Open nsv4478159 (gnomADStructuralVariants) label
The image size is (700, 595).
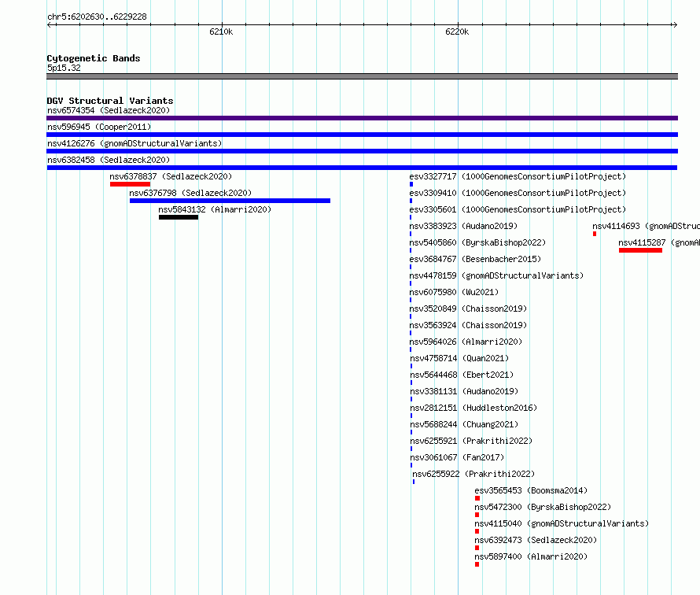point(496,275)
